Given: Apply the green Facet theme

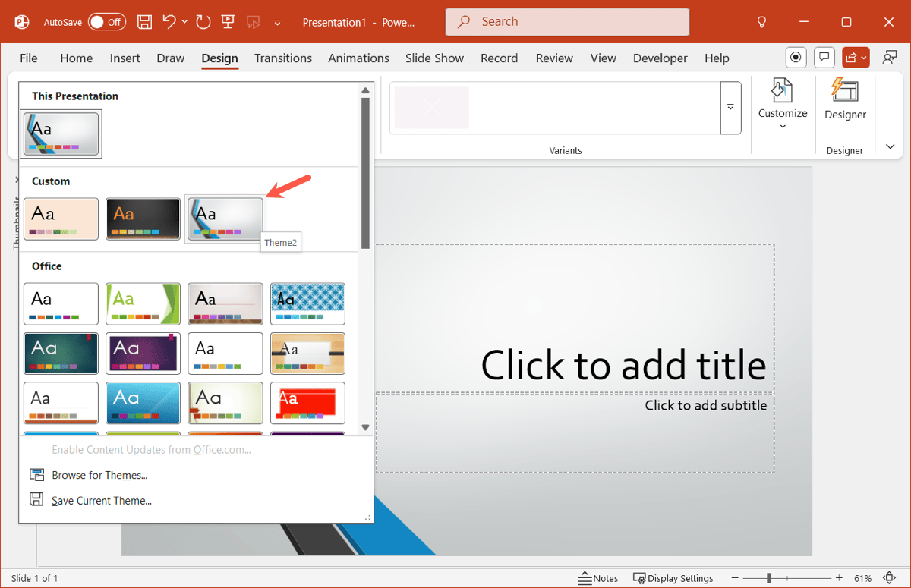Looking at the screenshot, I should pos(143,303).
